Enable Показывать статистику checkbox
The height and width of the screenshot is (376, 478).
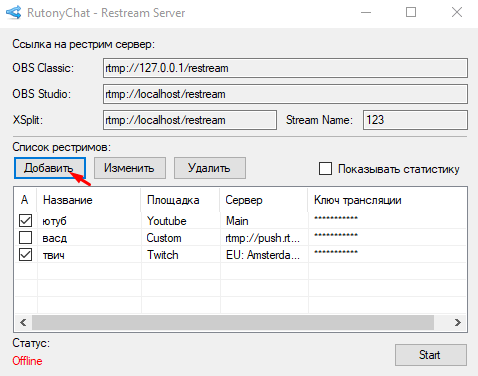325,169
